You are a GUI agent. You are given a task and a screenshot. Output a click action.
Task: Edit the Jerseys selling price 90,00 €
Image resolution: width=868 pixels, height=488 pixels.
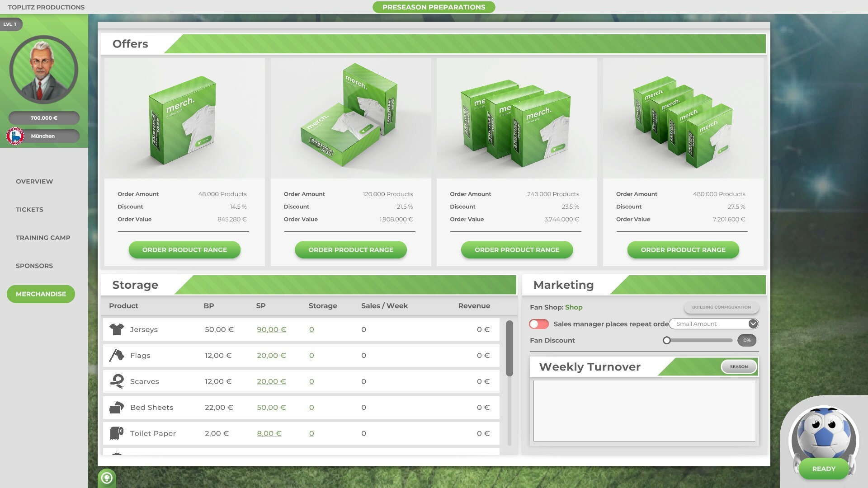pyautogui.click(x=271, y=329)
